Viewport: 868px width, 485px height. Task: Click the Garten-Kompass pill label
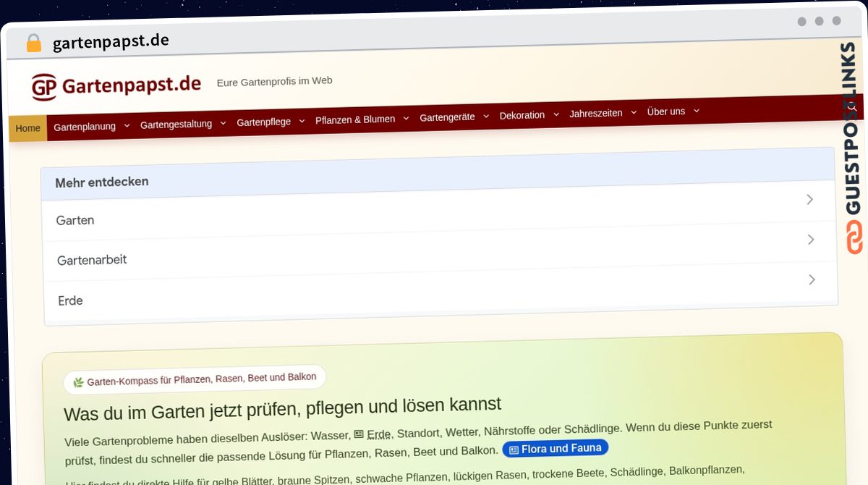tap(195, 379)
